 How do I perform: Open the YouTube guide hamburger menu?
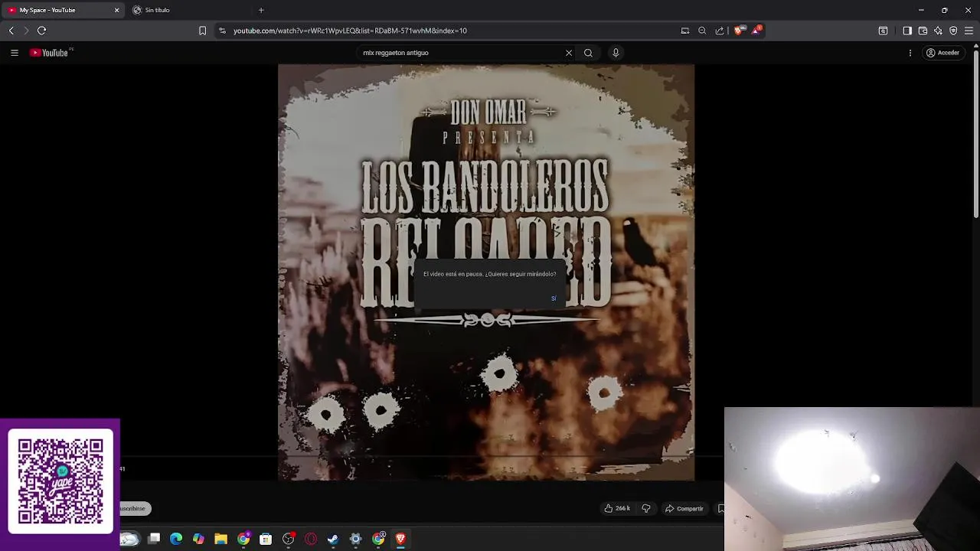(15, 53)
